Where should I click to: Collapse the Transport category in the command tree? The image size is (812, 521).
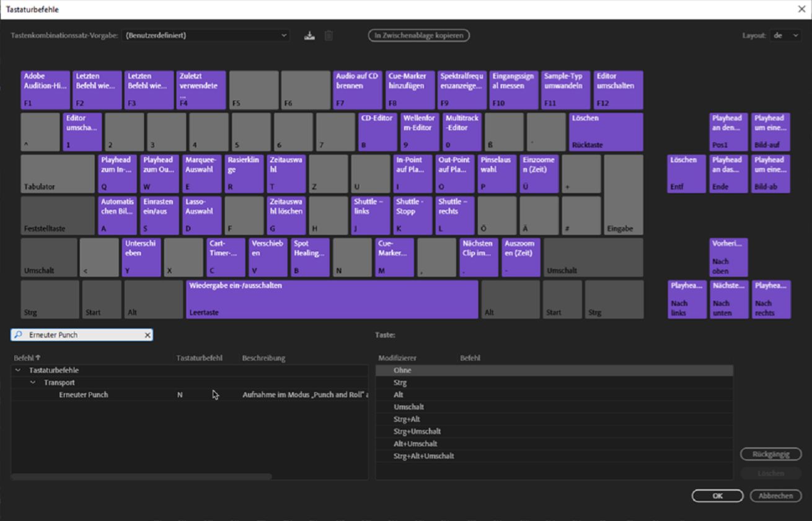tap(32, 382)
